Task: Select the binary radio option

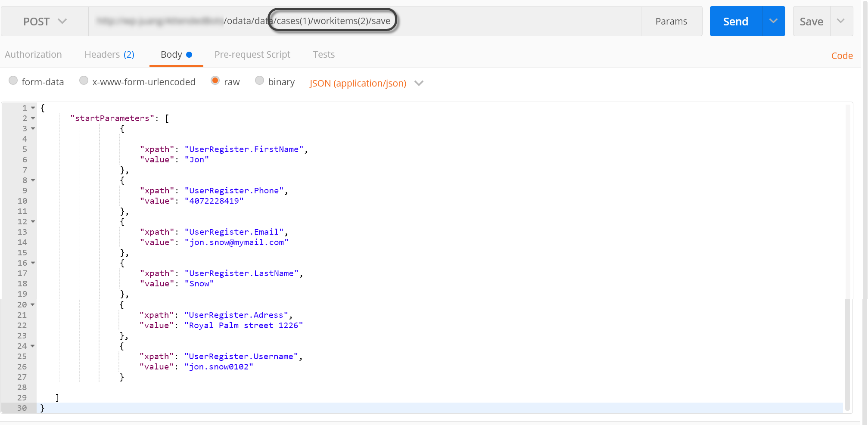Action: [x=259, y=81]
